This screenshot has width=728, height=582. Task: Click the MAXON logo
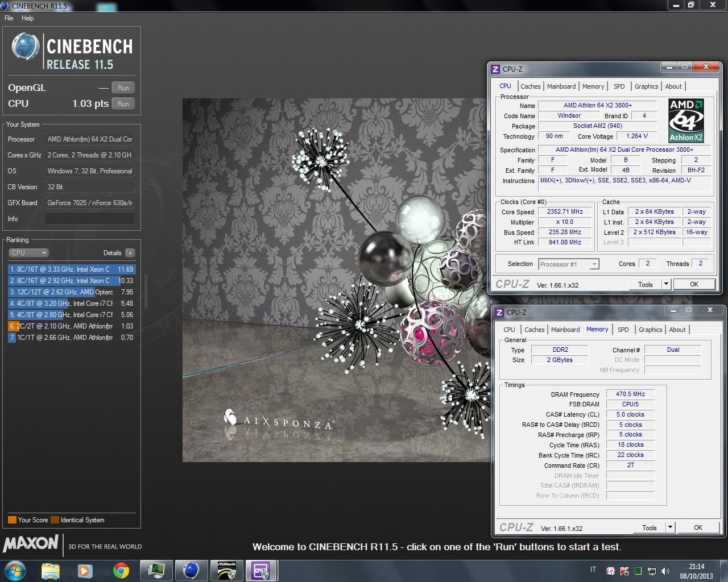click(x=31, y=544)
